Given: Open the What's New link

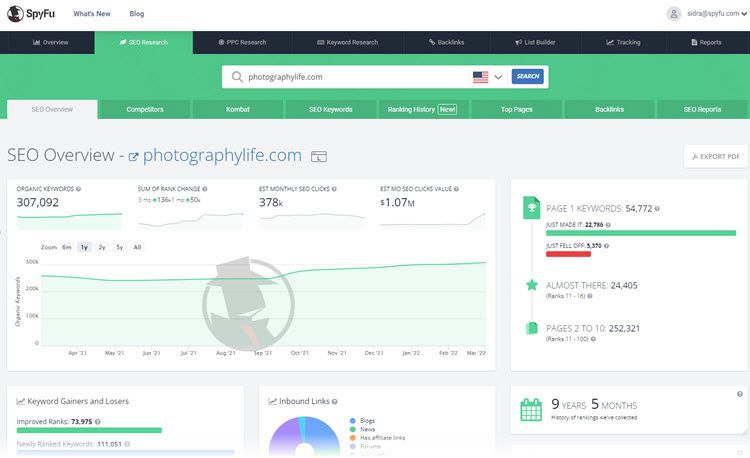Looking at the screenshot, I should pos(92,14).
